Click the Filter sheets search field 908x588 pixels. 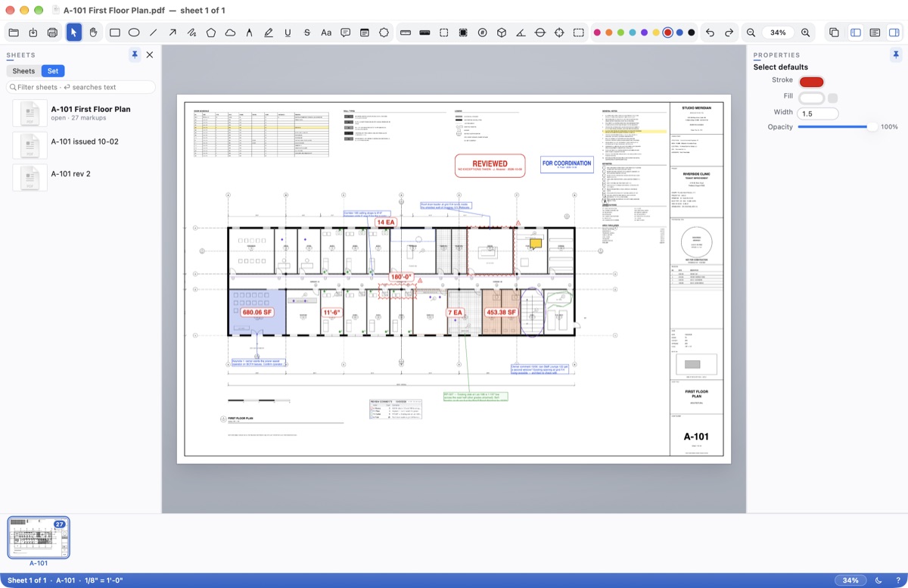(x=81, y=87)
